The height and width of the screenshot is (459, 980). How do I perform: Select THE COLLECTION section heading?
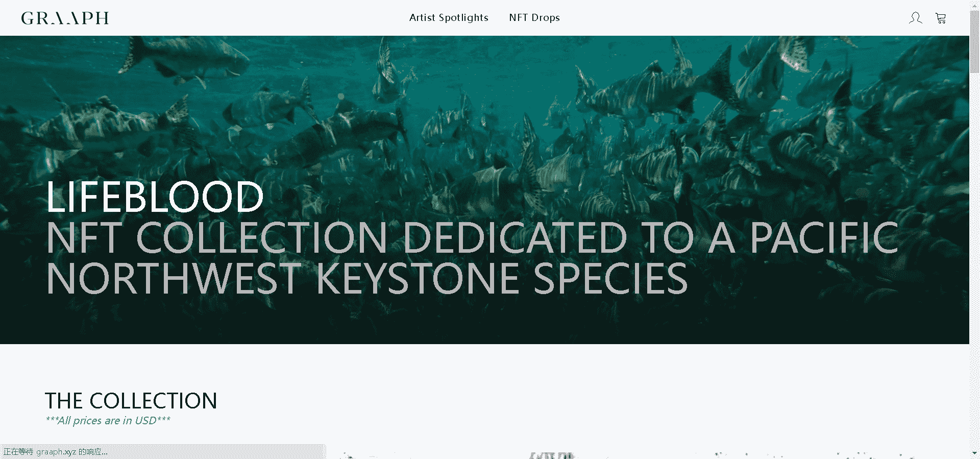coord(131,401)
